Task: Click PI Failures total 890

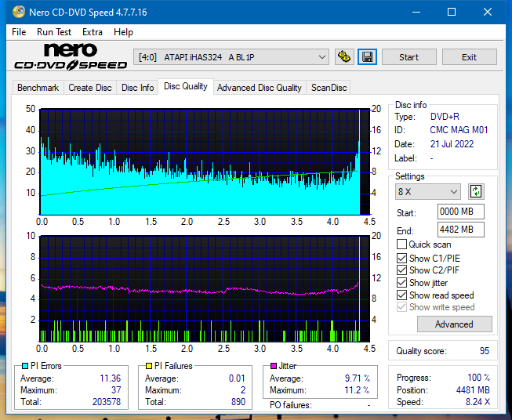Action: (x=238, y=402)
